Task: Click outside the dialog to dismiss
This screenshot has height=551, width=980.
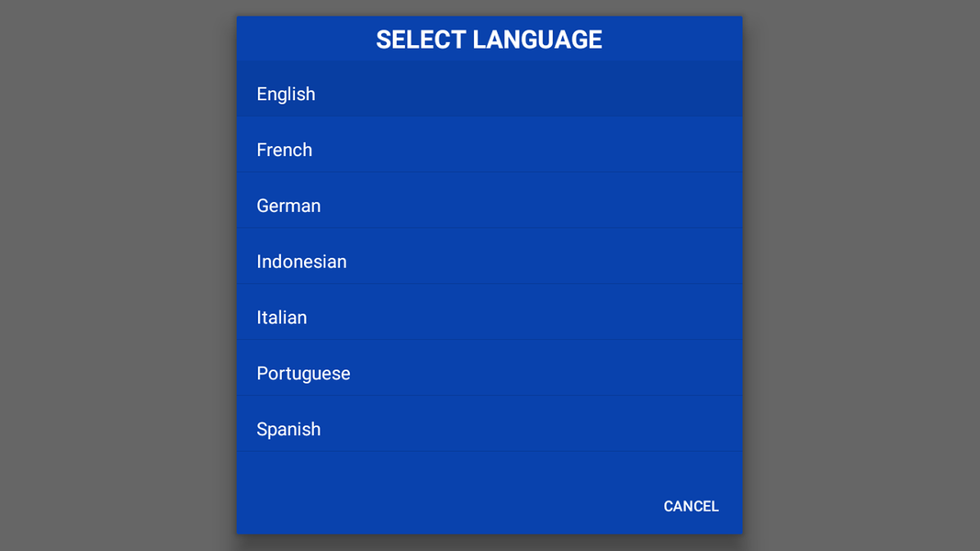Action: pyautogui.click(x=110, y=275)
